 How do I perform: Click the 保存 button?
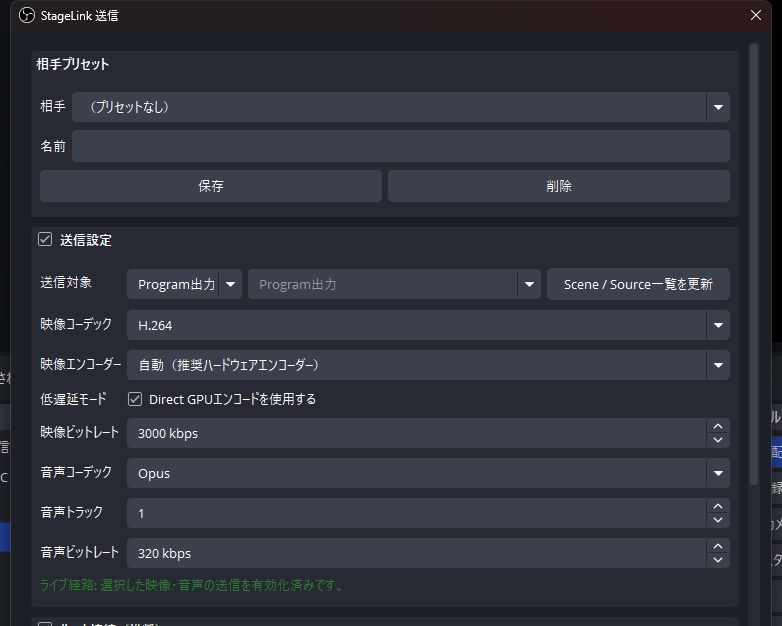(210, 186)
